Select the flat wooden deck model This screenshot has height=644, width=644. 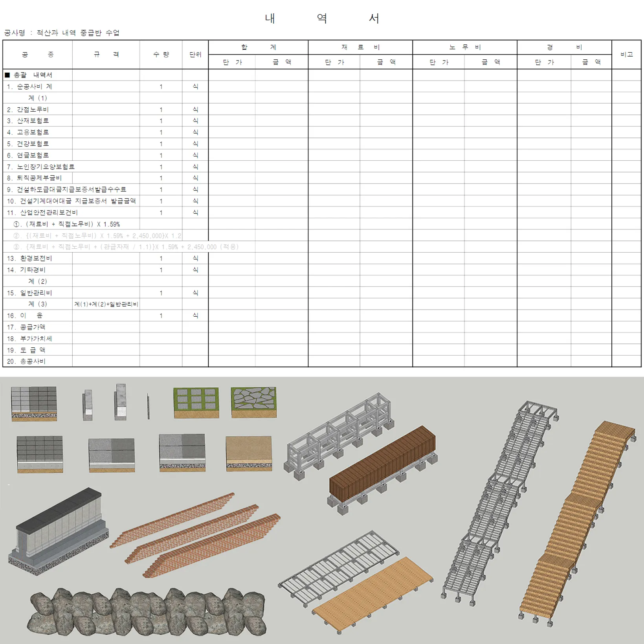point(373,595)
